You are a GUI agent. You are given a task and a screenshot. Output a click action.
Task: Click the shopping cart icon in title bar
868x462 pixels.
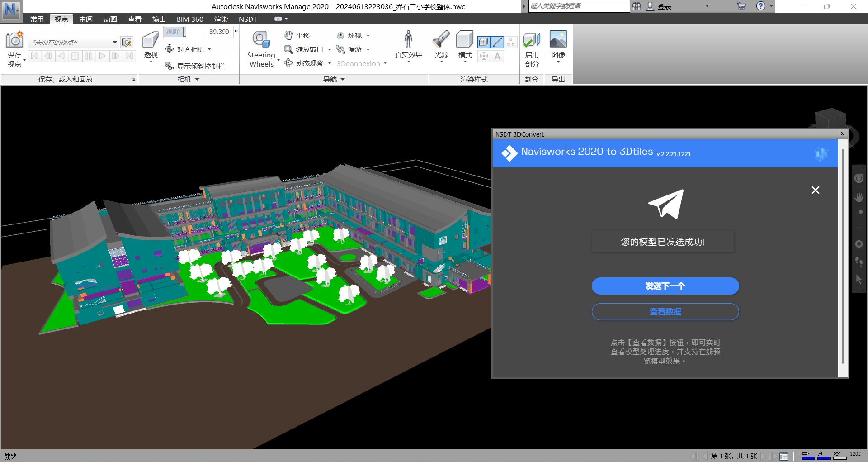(x=741, y=6)
